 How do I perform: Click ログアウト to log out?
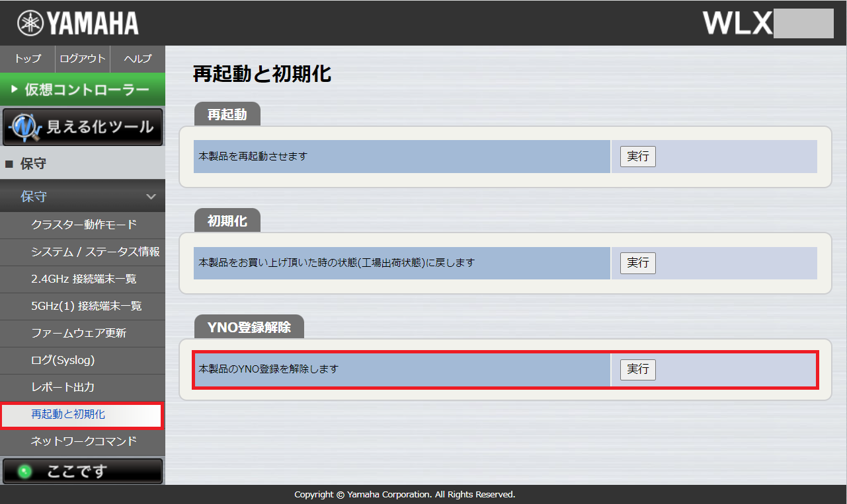81,59
